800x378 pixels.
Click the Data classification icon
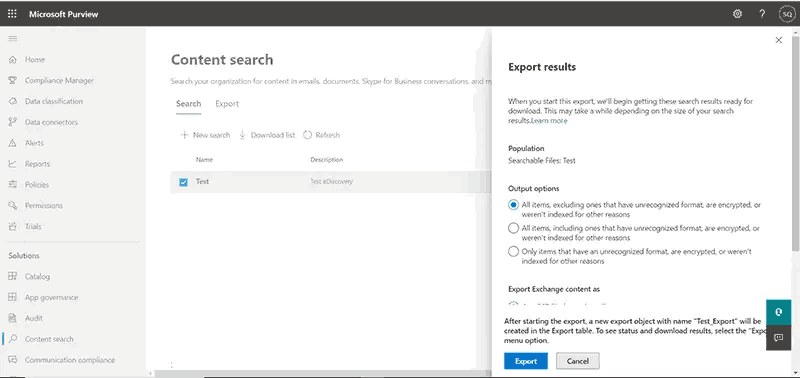coord(13,102)
